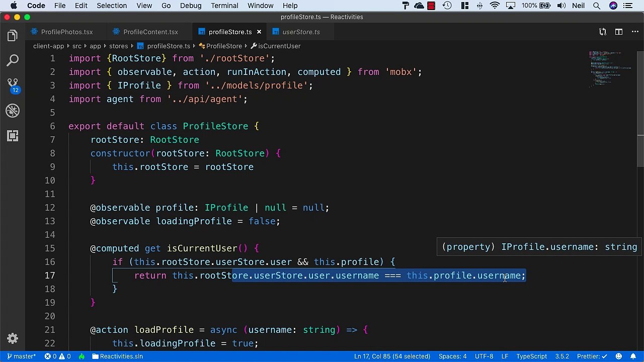The image size is (644, 362).
Task: Click the Wi-Fi menu bar icon
Action: pyautogui.click(x=495, y=6)
